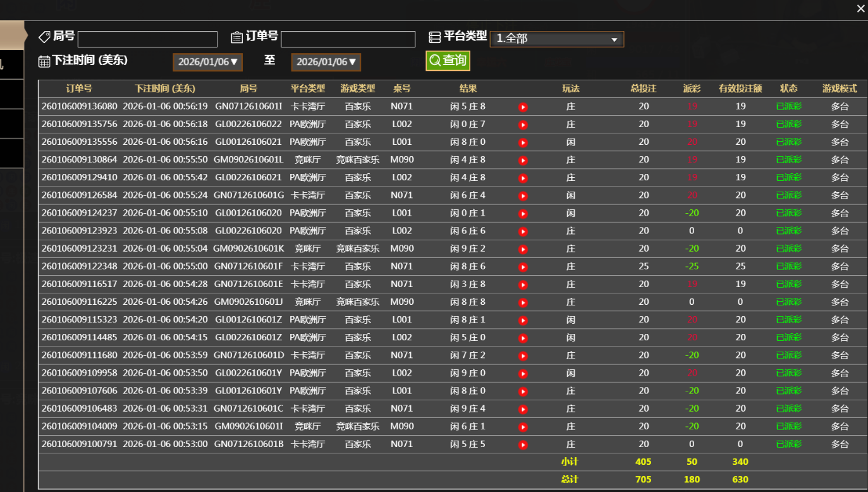
Task: Play replay for order 260106009135756
Action: click(x=523, y=125)
